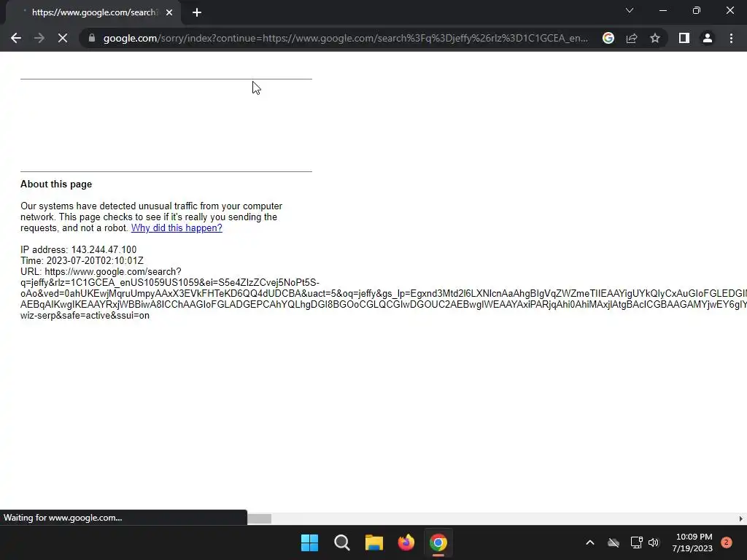Open the tab search dropdown

(630, 10)
